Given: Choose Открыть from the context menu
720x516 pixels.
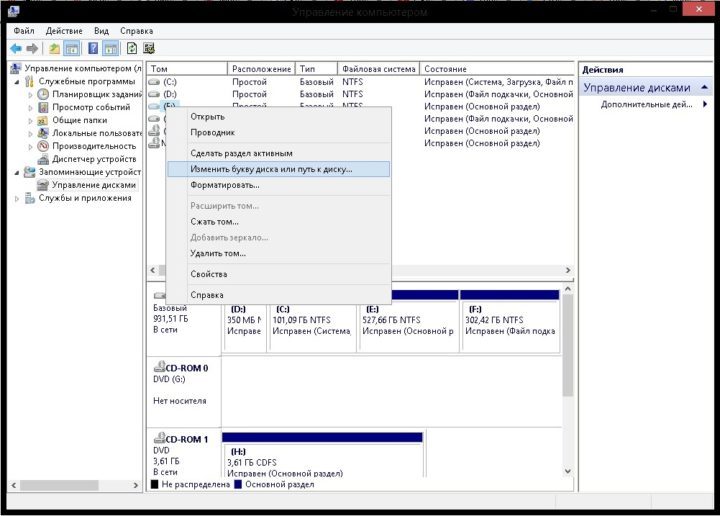Looking at the screenshot, I should pos(279,117).
